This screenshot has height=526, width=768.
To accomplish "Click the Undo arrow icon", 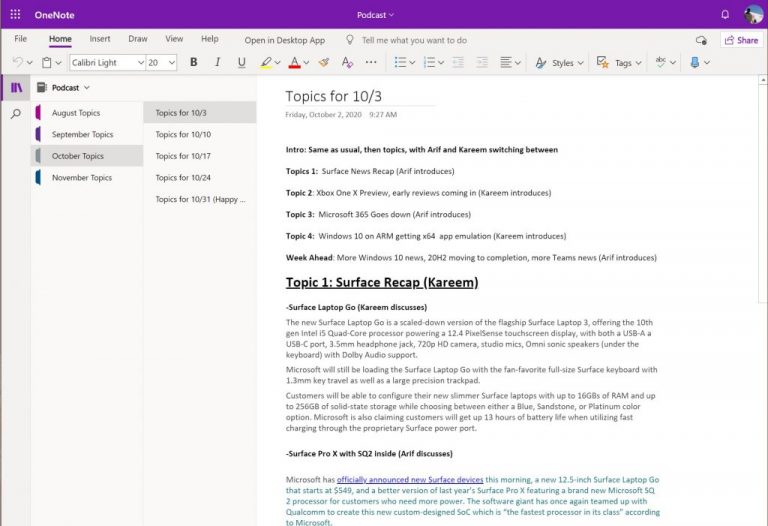I will [18, 62].
